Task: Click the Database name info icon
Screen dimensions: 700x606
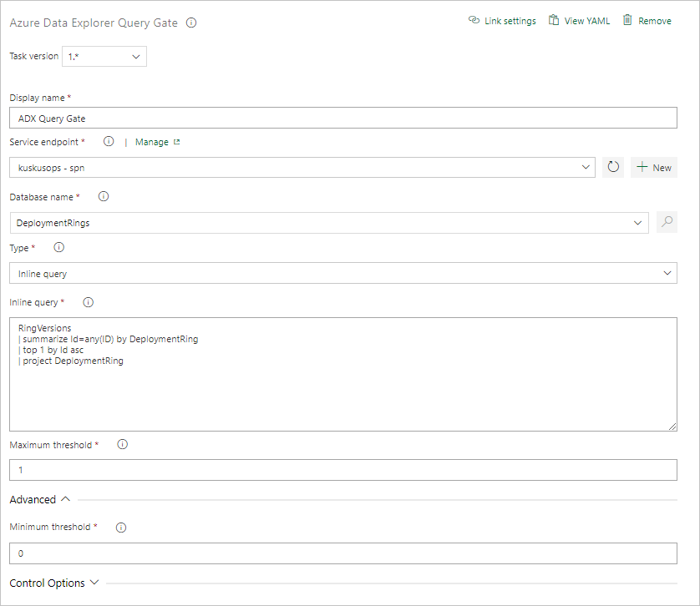Action: [x=102, y=196]
